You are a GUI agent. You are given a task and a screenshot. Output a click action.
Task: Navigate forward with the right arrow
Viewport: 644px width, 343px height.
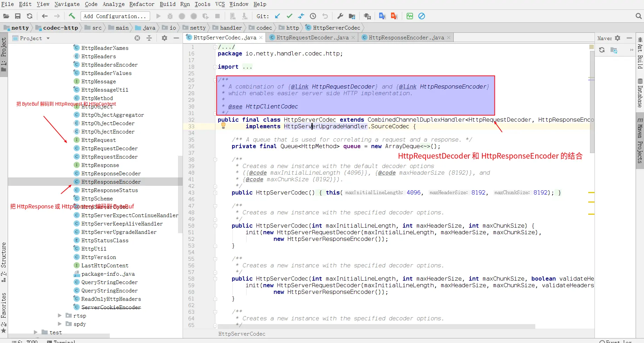[x=57, y=16]
